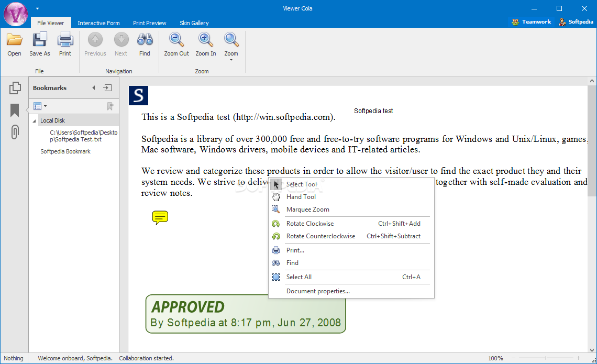This screenshot has height=364, width=597.
Task: Click the vertical scrollbar thumb
Action: click(592, 141)
